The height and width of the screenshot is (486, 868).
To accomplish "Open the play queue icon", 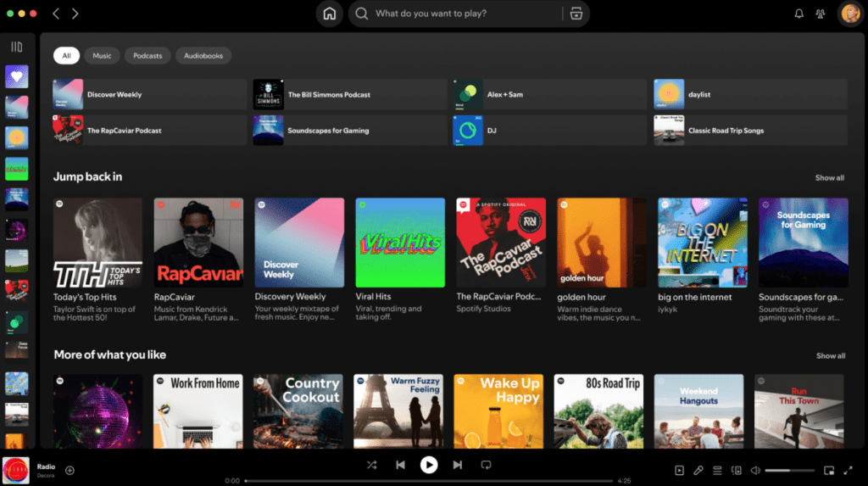I will [x=717, y=471].
